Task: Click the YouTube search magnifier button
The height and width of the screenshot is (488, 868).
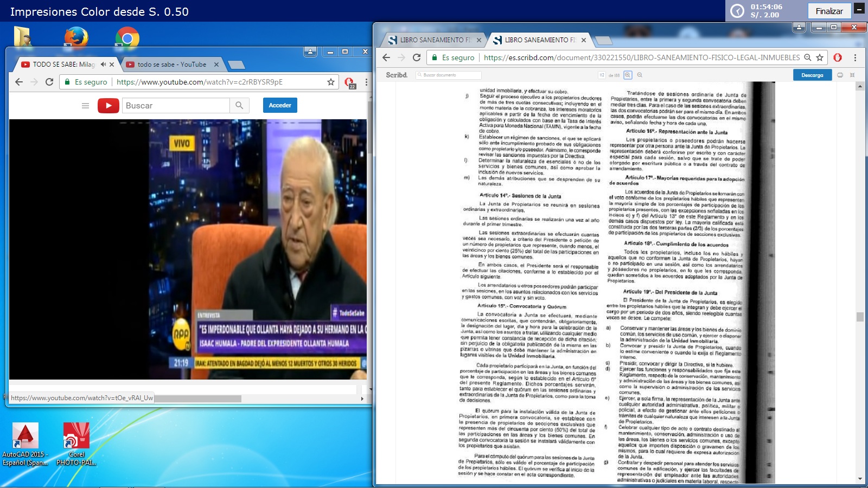Action: tap(239, 106)
